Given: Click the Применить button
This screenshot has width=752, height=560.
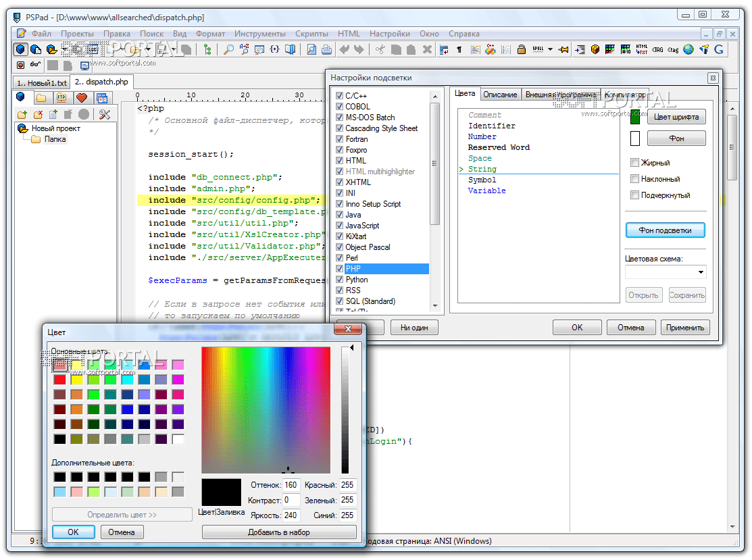Looking at the screenshot, I should click(x=685, y=328).
